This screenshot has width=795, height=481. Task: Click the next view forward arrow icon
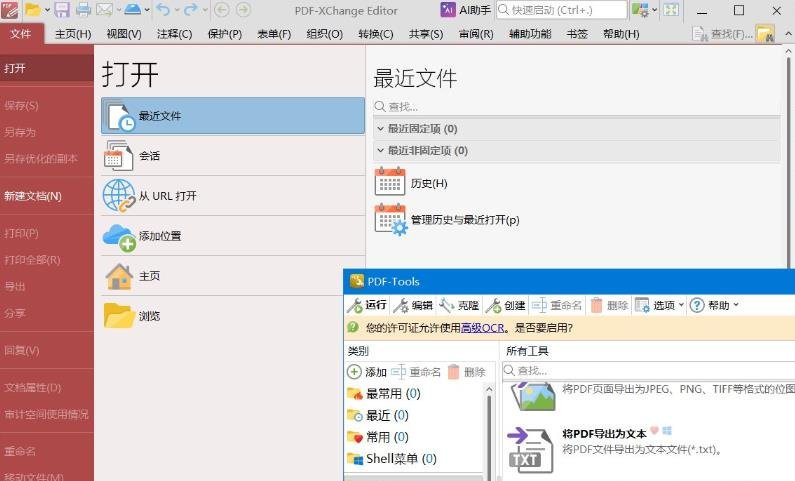coord(243,10)
